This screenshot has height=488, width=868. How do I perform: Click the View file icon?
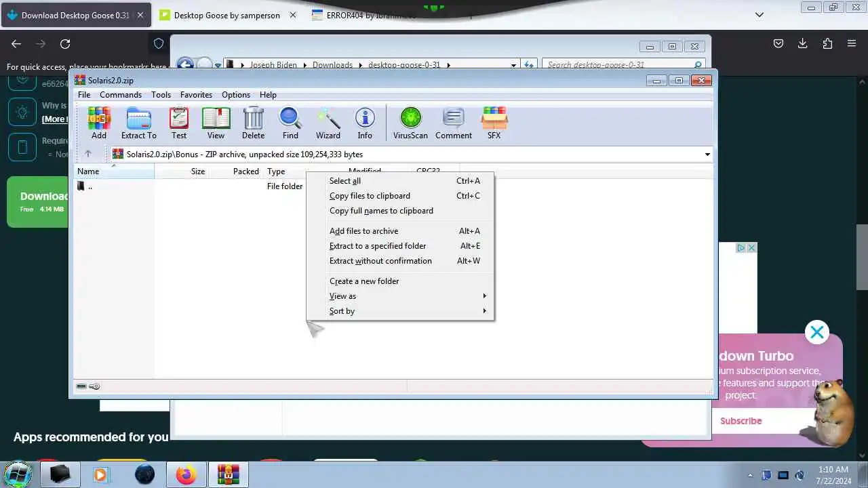point(216,123)
